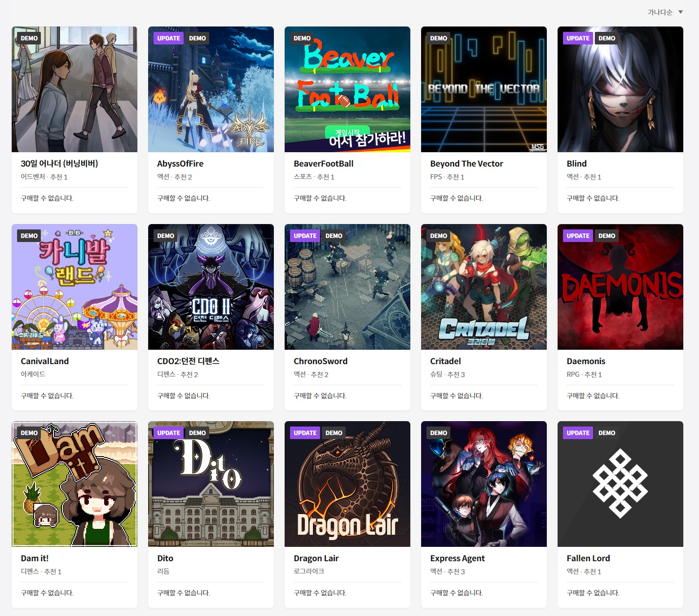
Task: Click the DEMO badge on Dito
Action: pos(198,433)
